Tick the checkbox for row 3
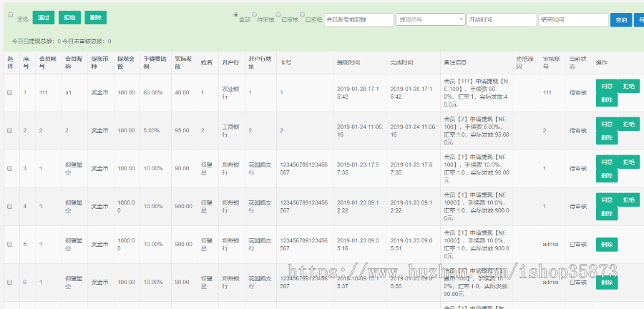Screen dimensions: 644x309 coord(9,168)
